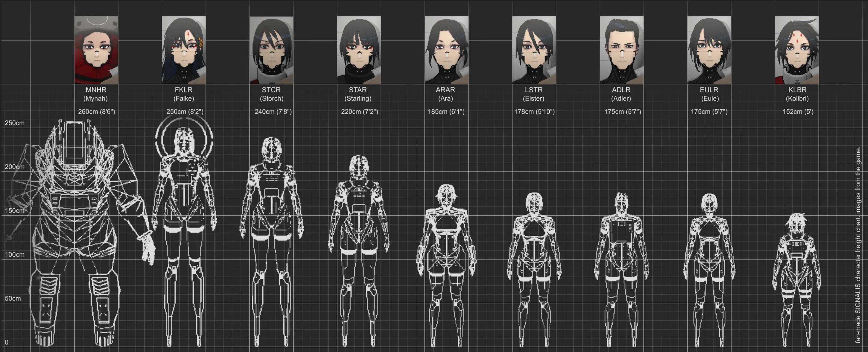Click the KLBR Kolibri portrait image
Image resolution: width=868 pixels, height=352 pixels.
click(x=797, y=50)
